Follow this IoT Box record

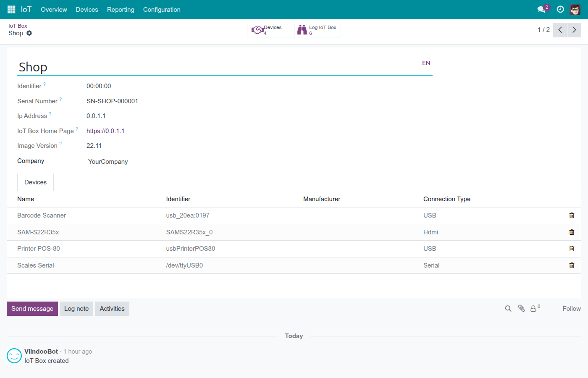(572, 309)
